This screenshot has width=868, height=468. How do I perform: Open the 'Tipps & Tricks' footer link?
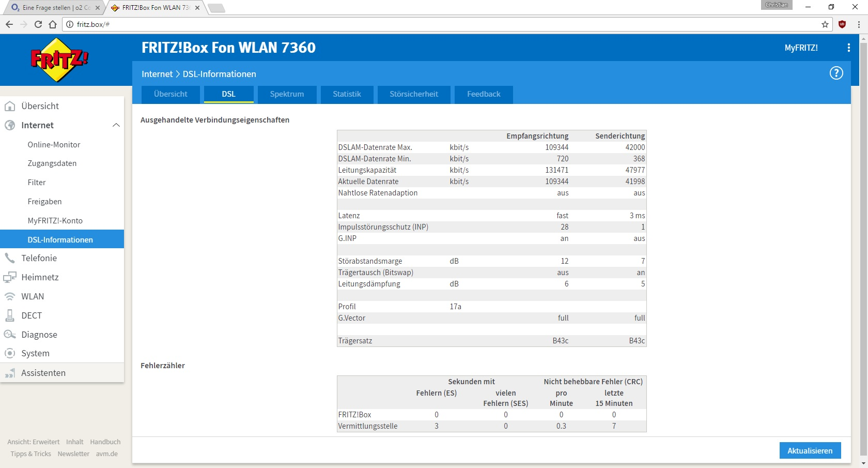tap(31, 454)
